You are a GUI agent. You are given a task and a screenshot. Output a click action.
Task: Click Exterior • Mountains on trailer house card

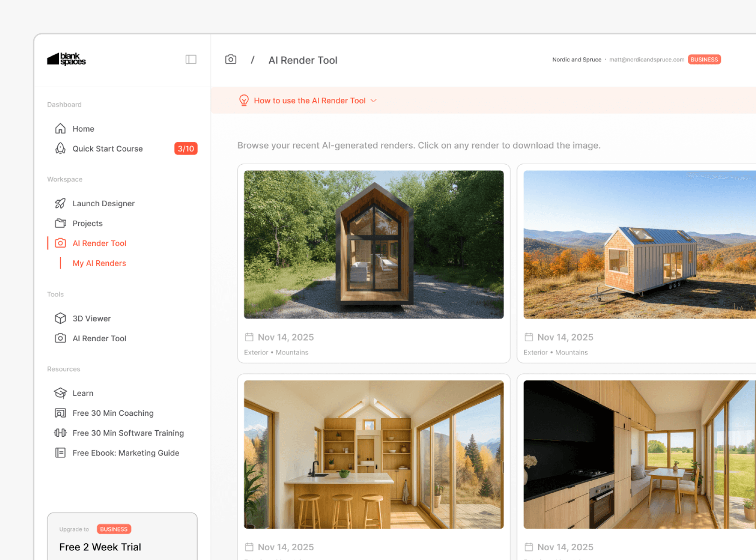click(556, 352)
